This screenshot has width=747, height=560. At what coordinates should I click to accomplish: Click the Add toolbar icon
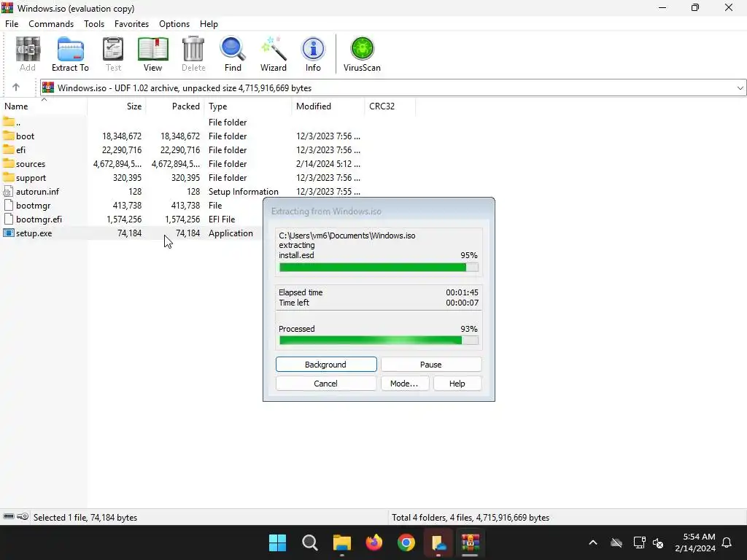(28, 54)
